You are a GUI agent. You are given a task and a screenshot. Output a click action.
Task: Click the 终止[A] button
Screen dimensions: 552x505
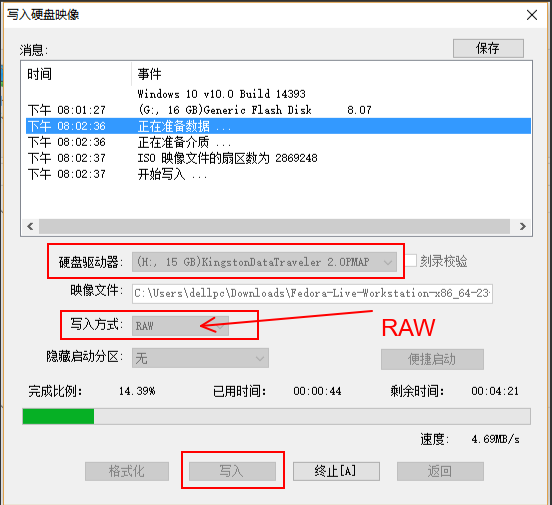[336, 471]
